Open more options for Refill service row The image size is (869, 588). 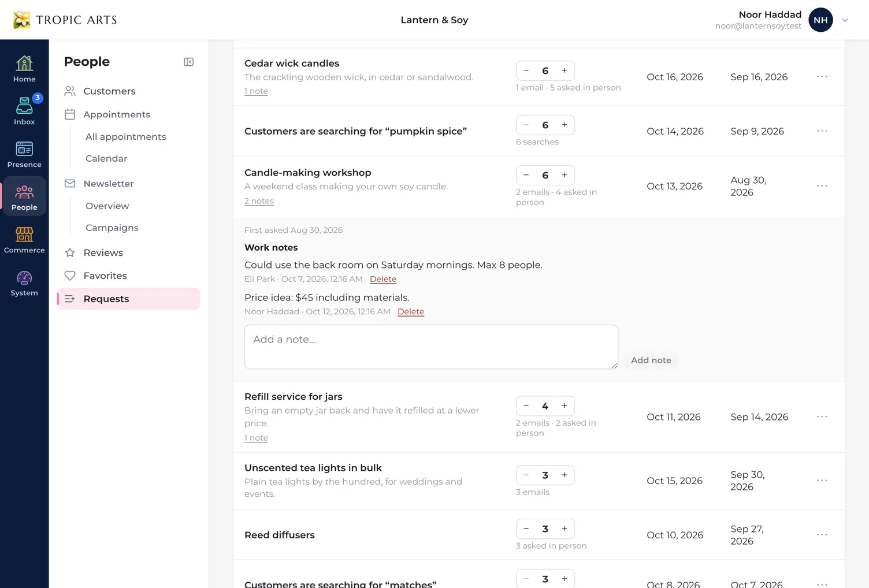[x=822, y=416]
